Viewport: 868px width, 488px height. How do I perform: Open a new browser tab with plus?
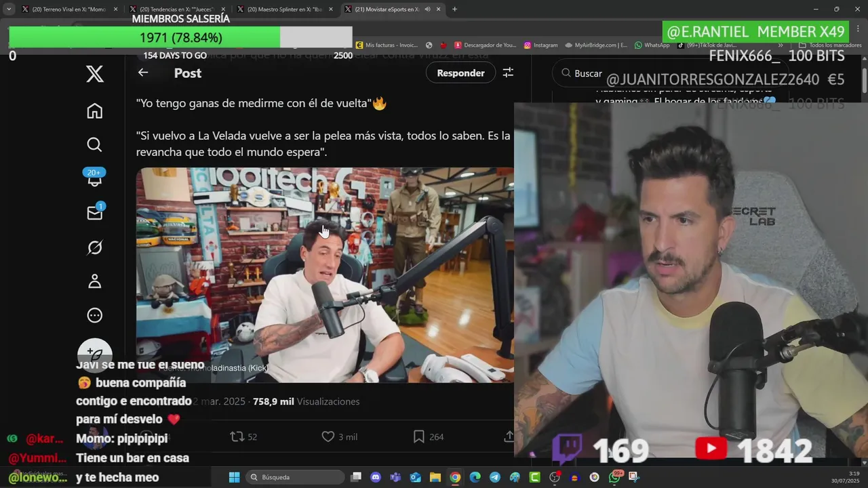point(454,9)
